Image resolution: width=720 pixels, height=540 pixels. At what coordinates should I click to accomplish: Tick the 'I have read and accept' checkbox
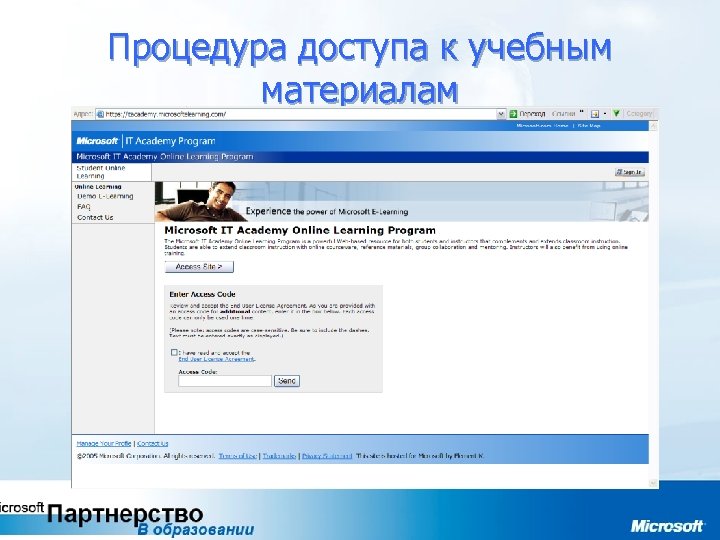(x=174, y=352)
